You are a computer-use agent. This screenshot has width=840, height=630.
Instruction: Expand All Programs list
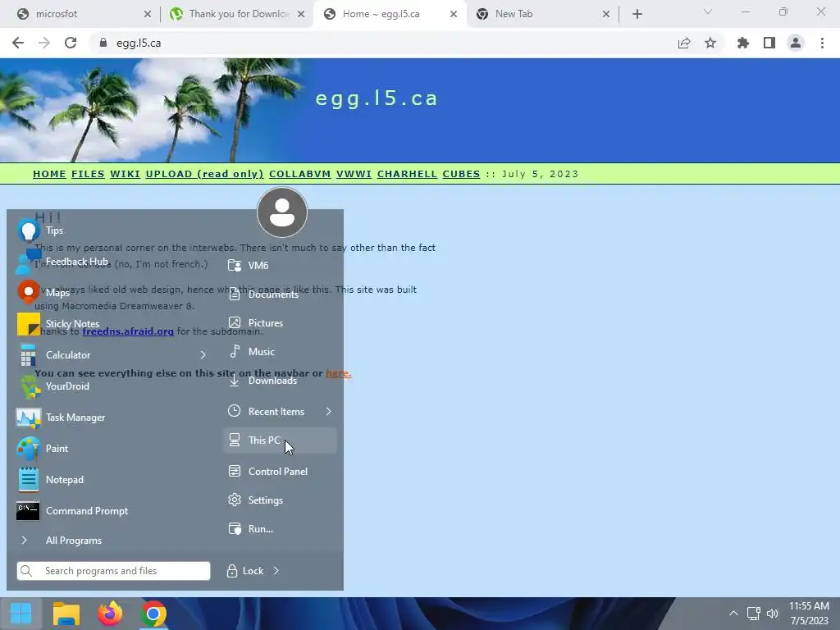[111, 540]
